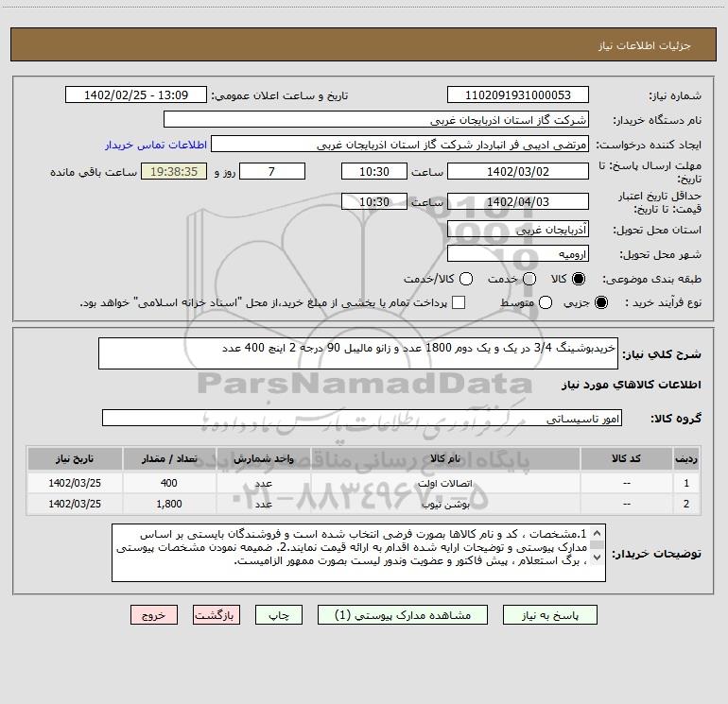The height and width of the screenshot is (704, 728).
Task: Click the شماره نیاز number field
Action: pos(518,94)
